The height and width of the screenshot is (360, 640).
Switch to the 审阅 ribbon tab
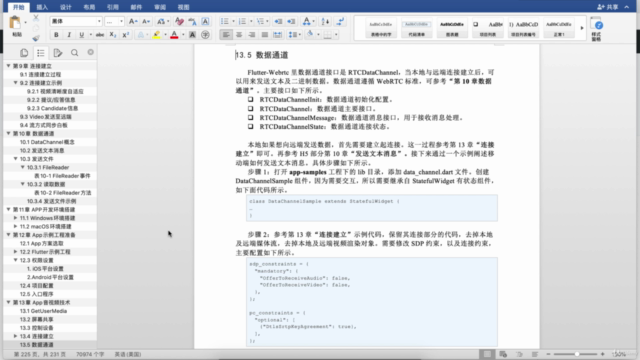click(x=160, y=7)
